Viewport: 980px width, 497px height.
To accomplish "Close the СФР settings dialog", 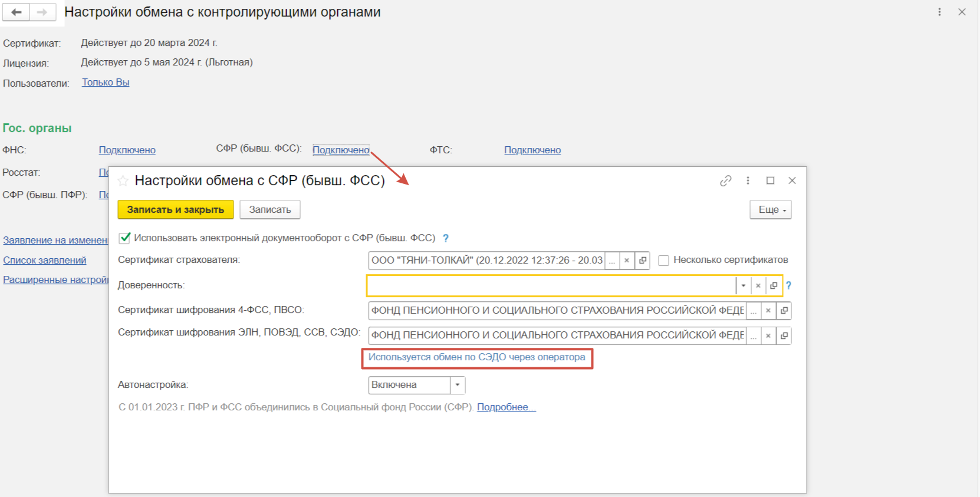I will [792, 180].
